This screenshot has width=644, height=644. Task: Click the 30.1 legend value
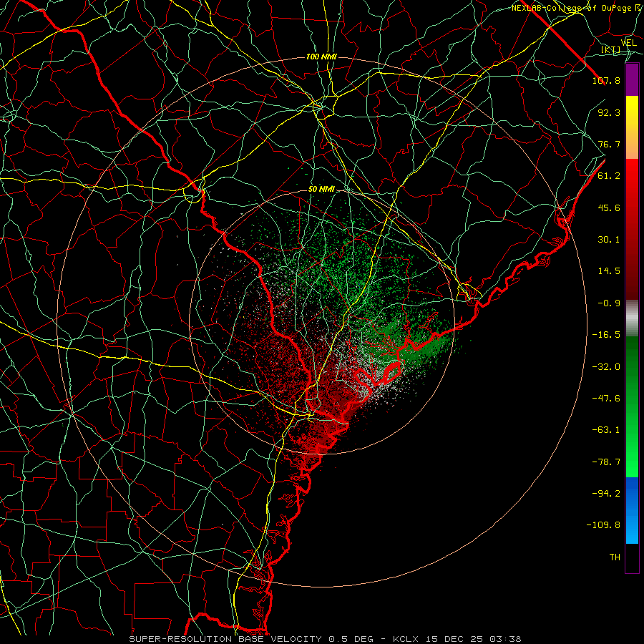(609, 239)
